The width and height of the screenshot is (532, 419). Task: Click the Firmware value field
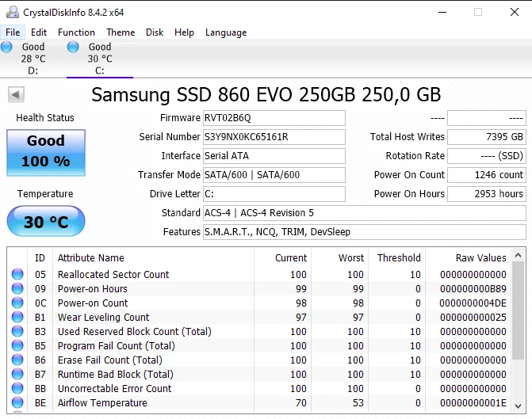click(x=274, y=118)
